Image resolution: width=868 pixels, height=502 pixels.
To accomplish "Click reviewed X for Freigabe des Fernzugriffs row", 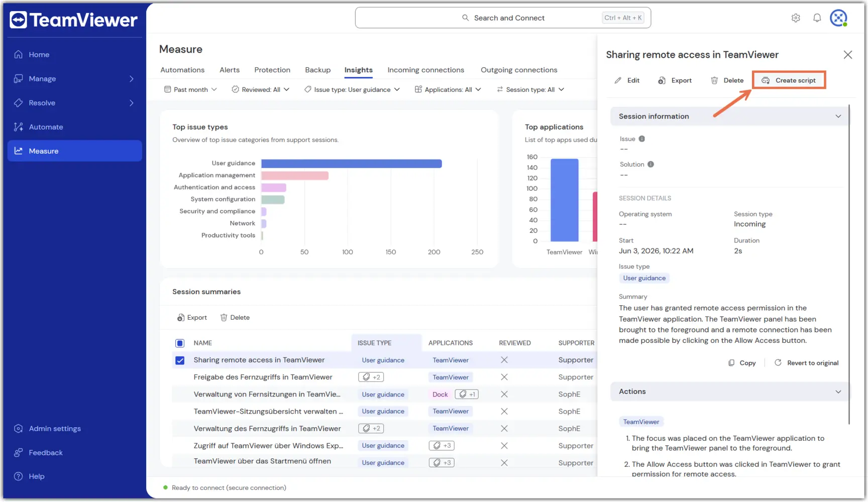I will coord(504,377).
